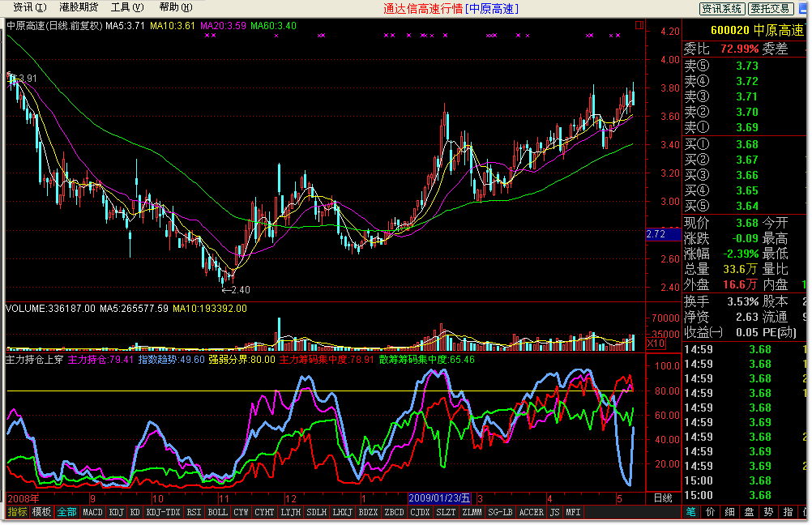Click the 日线 period selector
The height and width of the screenshot is (525, 812).
tap(664, 498)
